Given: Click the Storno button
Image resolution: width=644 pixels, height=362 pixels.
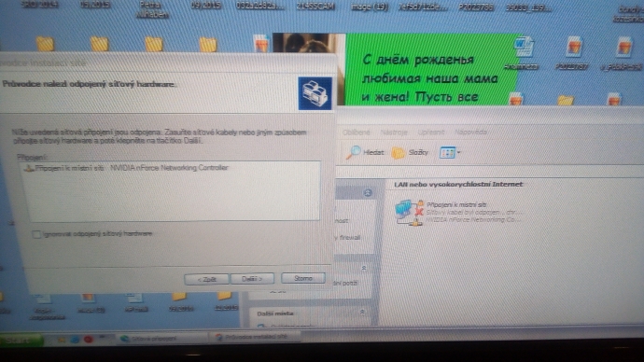Looking at the screenshot, I should pos(303,278).
